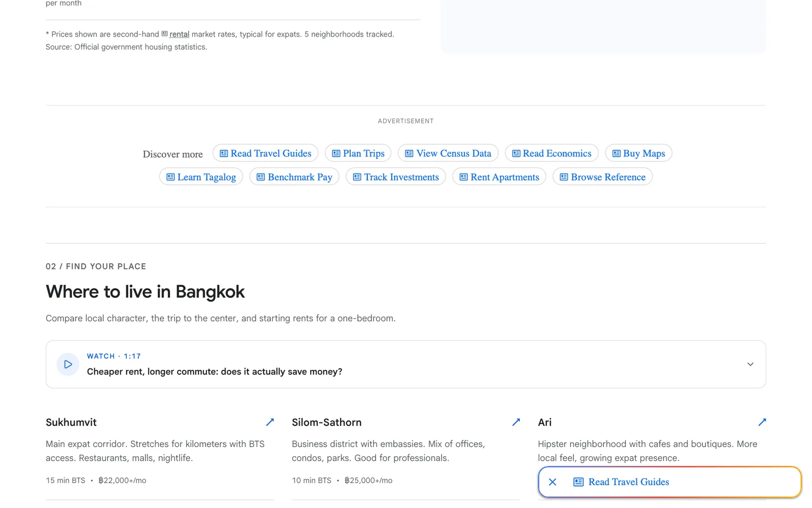Click the 10 min BTS commute text
This screenshot has height=508, width=812.
click(x=312, y=481)
